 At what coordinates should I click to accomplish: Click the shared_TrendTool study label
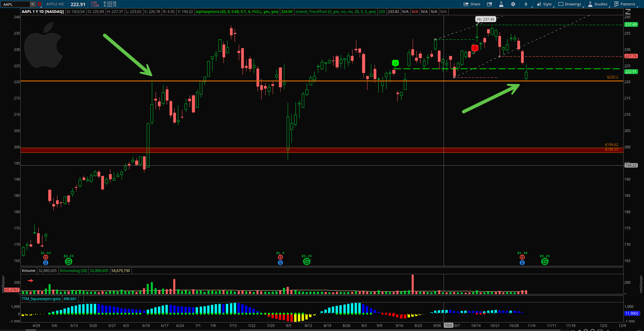pos(336,11)
